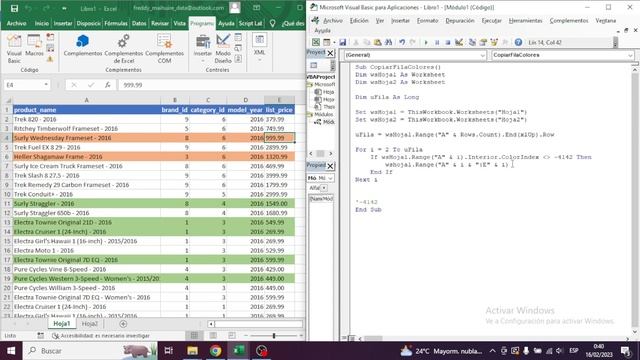
Task: Switch to the Fórmulas ribbon tab
Action: pyautogui.click(x=116, y=24)
